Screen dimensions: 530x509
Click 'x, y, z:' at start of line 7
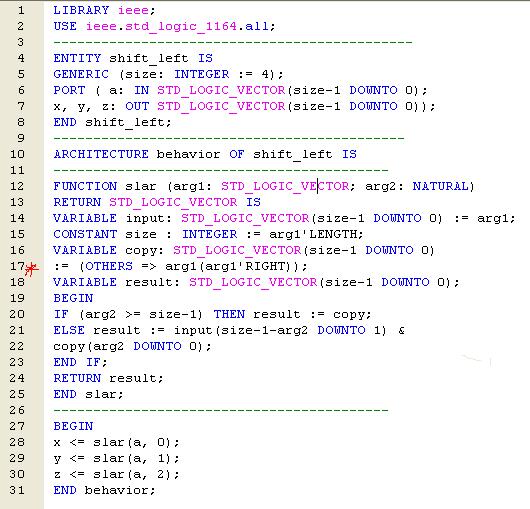pyautogui.click(x=85, y=106)
